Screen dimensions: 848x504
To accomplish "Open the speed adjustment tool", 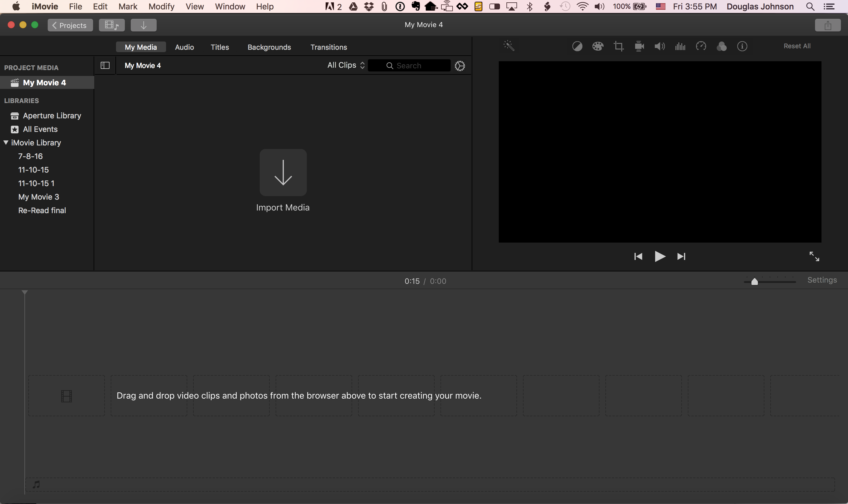I will 701,46.
